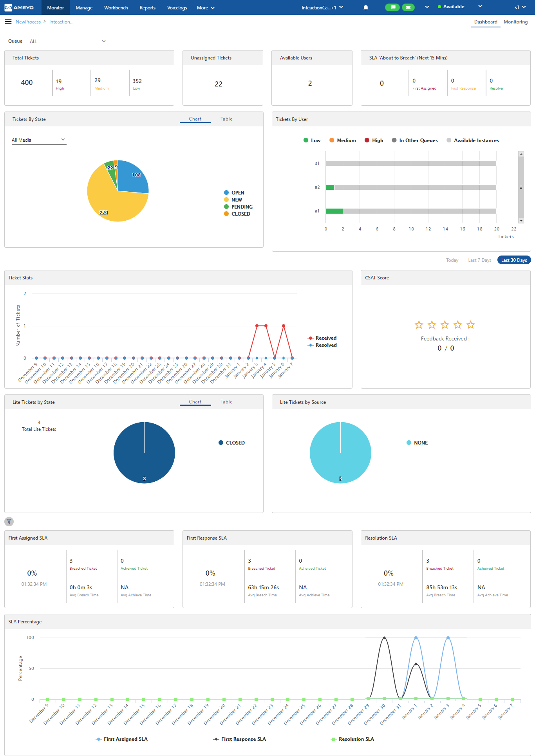Viewport: 535px width, 756px height.
Task: Expand the More menu
Action: pyautogui.click(x=206, y=8)
